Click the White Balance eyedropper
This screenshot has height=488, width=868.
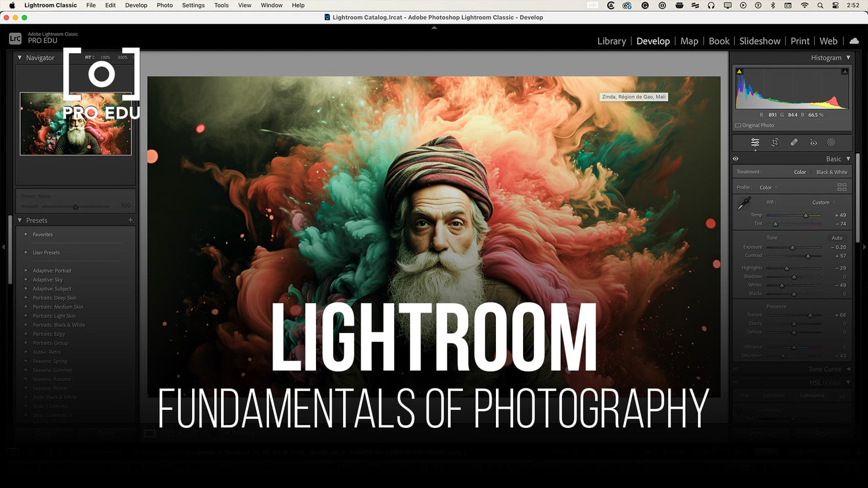point(745,204)
